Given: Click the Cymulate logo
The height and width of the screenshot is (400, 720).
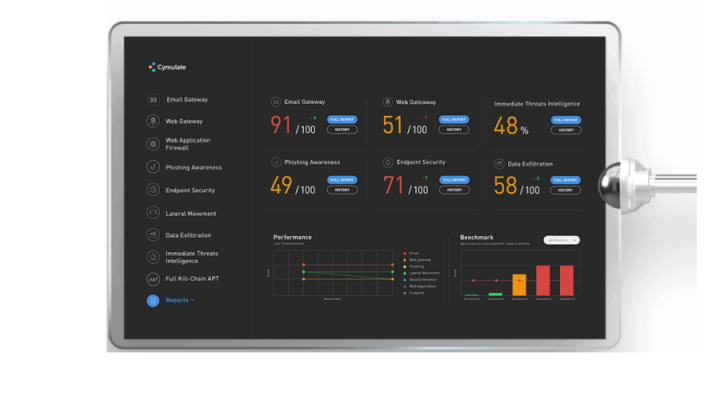Looking at the screenshot, I should pos(166,67).
